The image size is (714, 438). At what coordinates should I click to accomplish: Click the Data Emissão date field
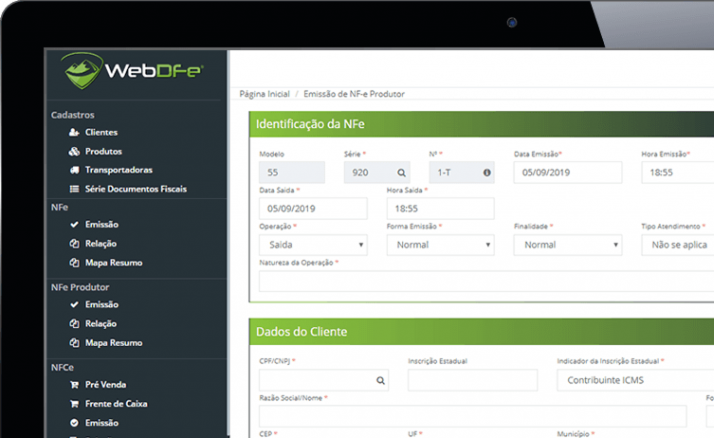click(x=567, y=172)
